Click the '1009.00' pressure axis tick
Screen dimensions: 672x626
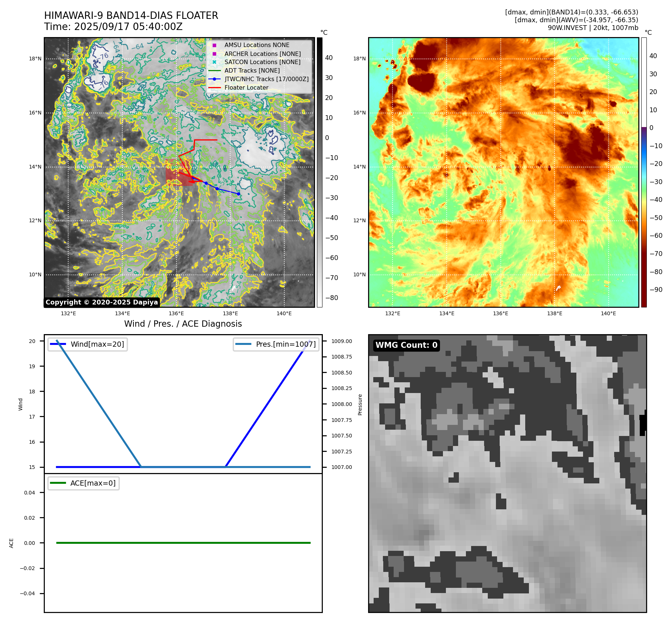coord(342,341)
